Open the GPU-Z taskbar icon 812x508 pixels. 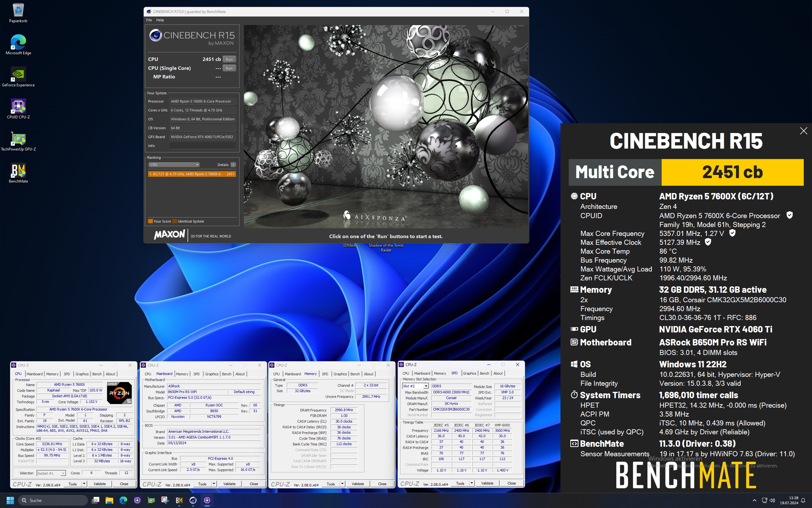[x=151, y=500]
